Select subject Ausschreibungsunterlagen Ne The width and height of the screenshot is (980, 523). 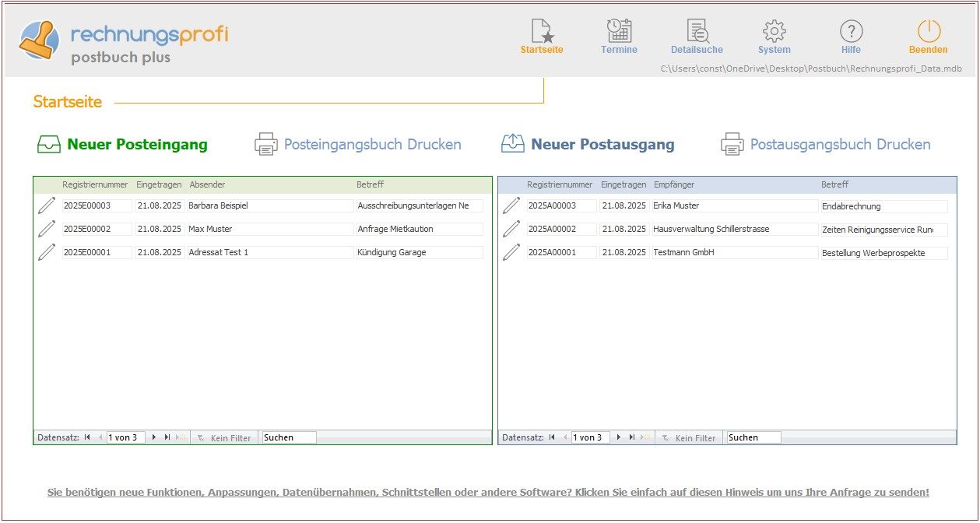click(420, 205)
